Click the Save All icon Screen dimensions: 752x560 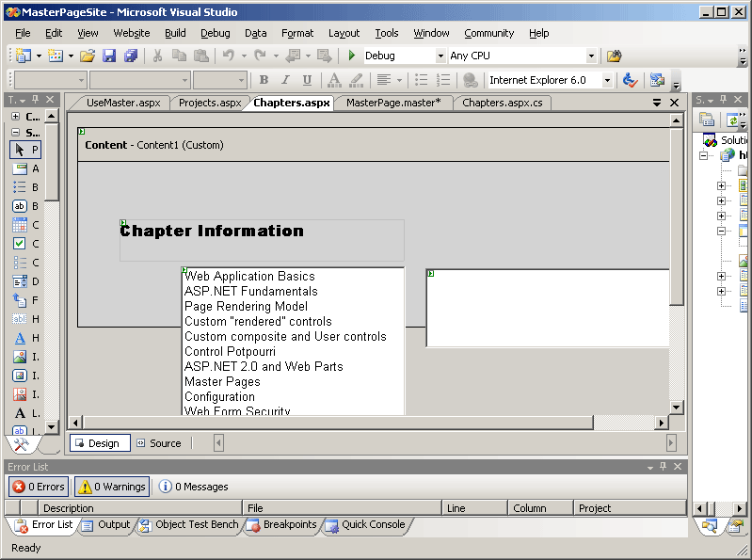tap(131, 56)
